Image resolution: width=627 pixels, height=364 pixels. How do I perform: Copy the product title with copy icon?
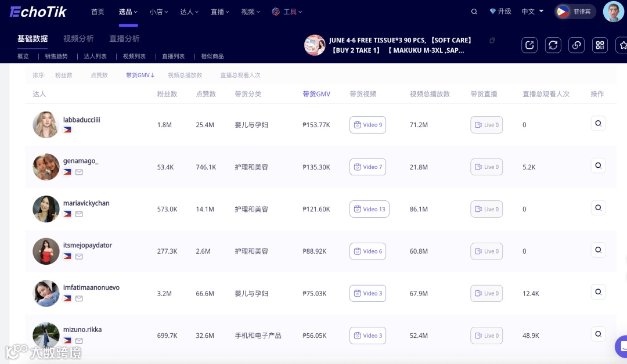click(x=492, y=41)
